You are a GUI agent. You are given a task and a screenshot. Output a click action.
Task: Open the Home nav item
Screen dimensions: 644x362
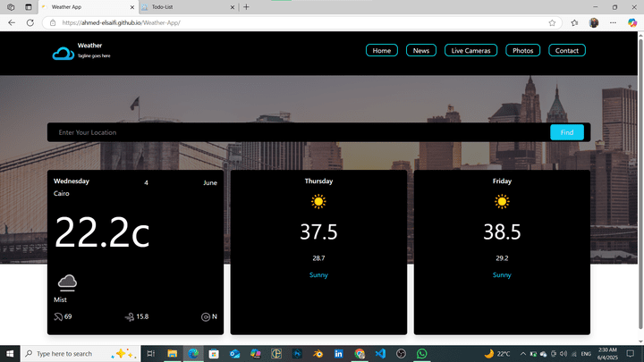(382, 50)
